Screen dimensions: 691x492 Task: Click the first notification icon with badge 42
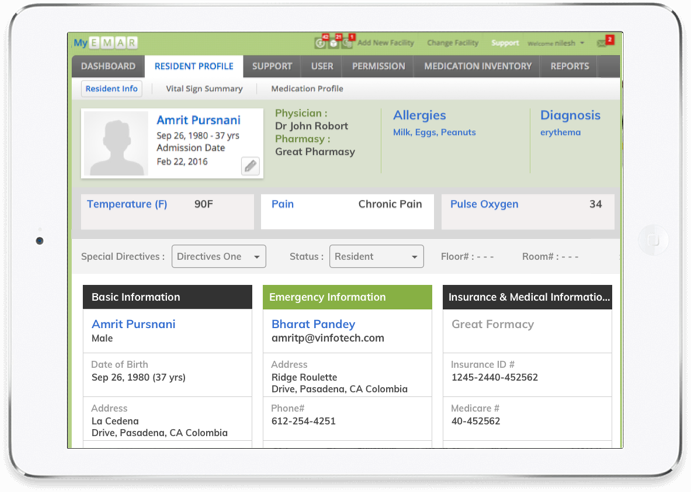pos(320,43)
